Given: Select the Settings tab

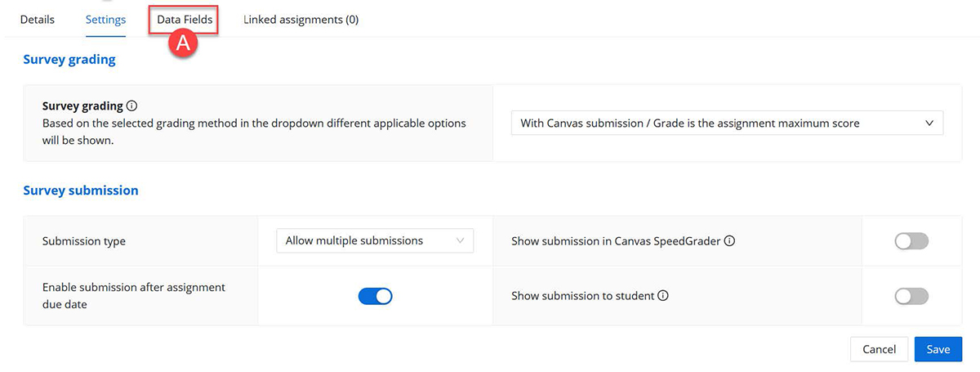Looking at the screenshot, I should tap(105, 20).
